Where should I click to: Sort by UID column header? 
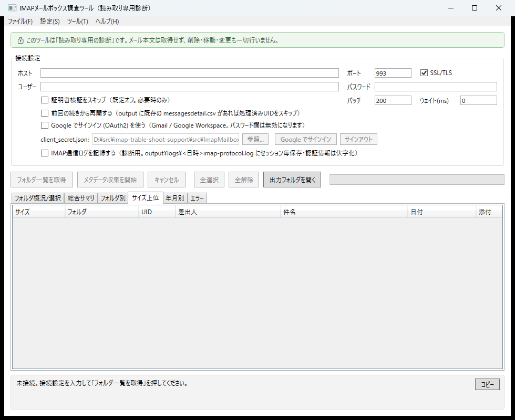pyautogui.click(x=157, y=212)
